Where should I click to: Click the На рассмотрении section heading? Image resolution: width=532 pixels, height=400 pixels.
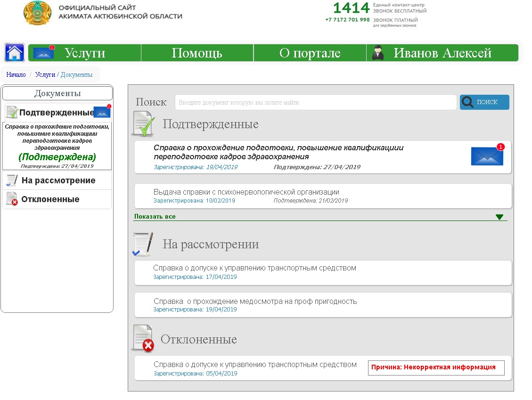click(x=211, y=244)
